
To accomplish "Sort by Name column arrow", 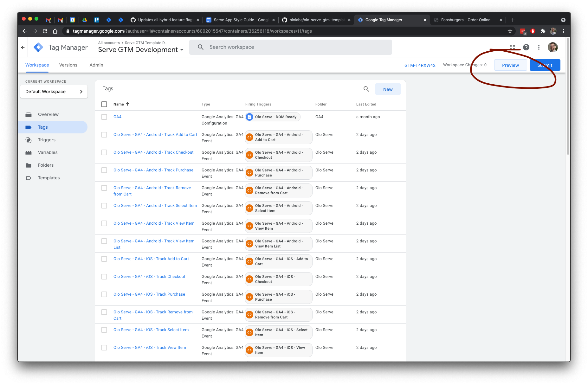I will click(x=127, y=104).
